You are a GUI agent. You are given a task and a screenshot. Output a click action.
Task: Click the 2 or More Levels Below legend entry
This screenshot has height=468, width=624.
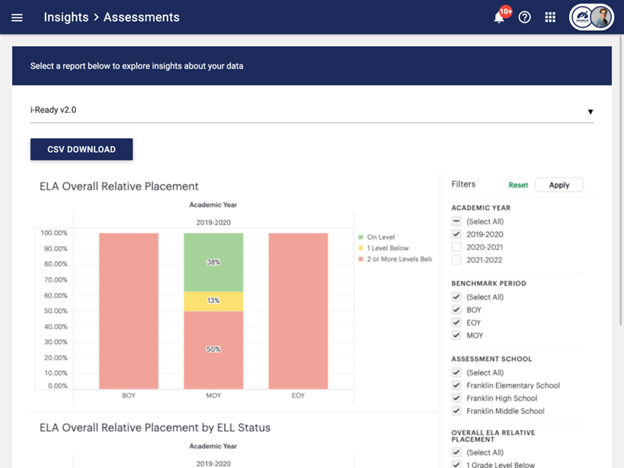coord(395,259)
